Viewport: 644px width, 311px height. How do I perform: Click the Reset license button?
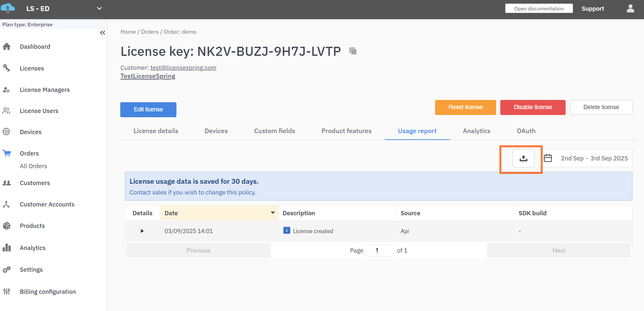[x=465, y=107]
